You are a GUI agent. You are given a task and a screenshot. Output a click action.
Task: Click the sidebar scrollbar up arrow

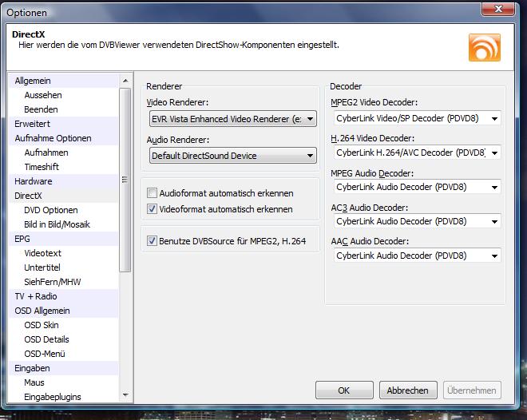click(x=125, y=81)
